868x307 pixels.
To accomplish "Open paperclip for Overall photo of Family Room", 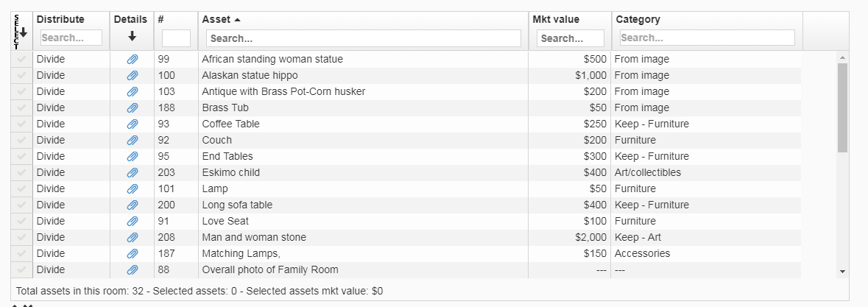I will pos(133,270).
